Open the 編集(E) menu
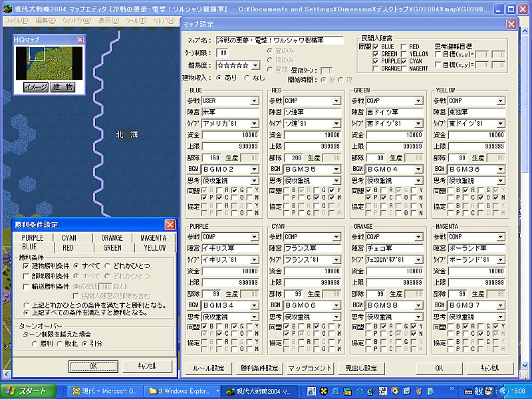 point(45,21)
